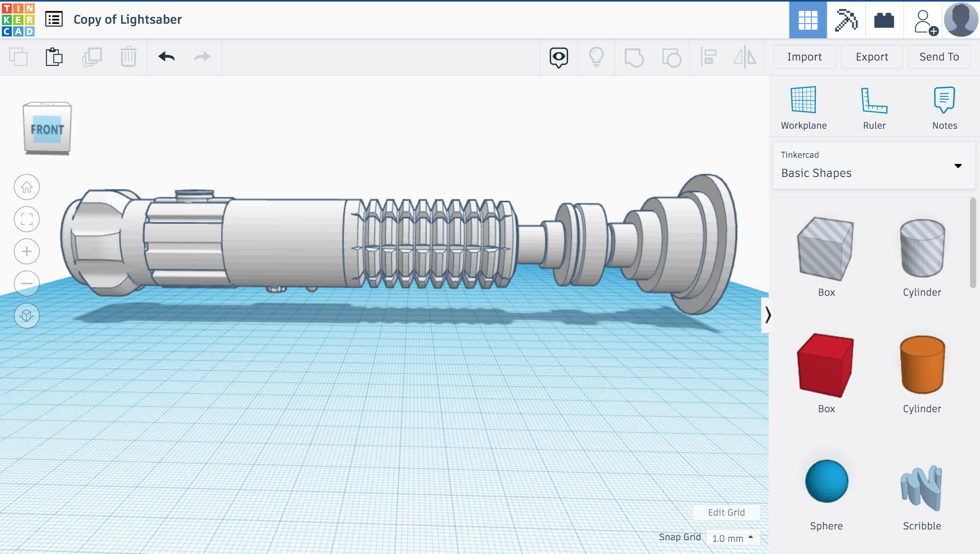Click the Fit all in view icon
The height and width of the screenshot is (554, 980).
pyautogui.click(x=26, y=219)
